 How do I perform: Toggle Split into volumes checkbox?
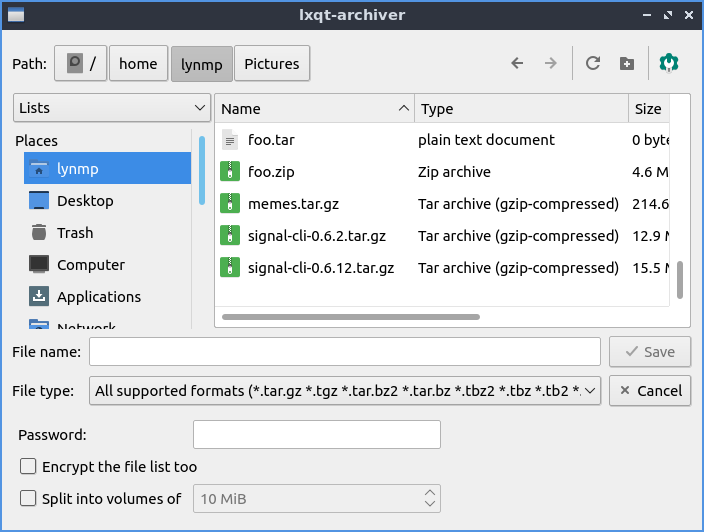pos(28,498)
